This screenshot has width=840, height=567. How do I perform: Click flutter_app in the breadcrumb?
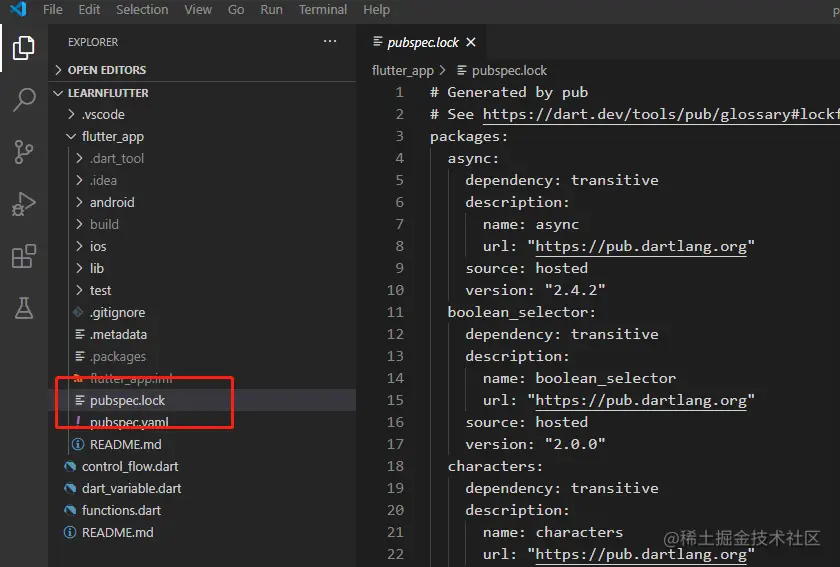(403, 71)
